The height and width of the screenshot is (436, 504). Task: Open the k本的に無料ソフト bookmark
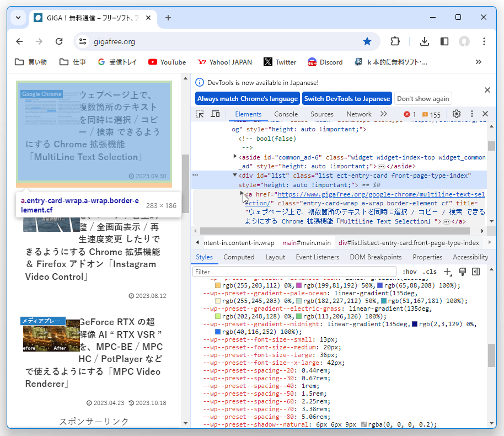[x=391, y=62]
